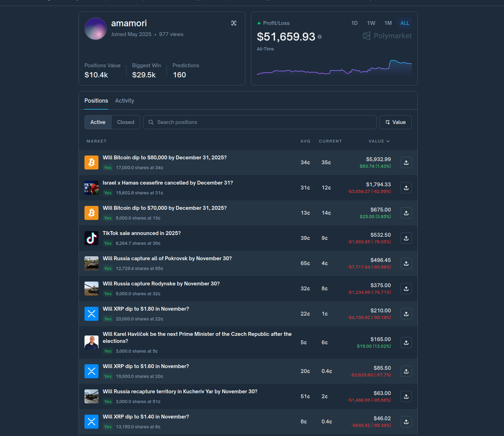This screenshot has width=504, height=436.
Task: Click the XRP icon for the $1.60 dip market
Action: coord(91,371)
